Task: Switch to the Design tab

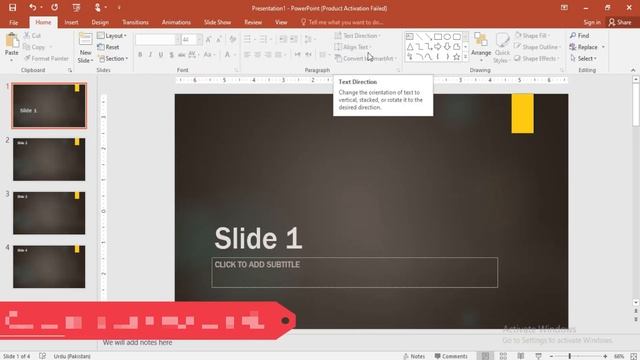Action: tap(100, 22)
